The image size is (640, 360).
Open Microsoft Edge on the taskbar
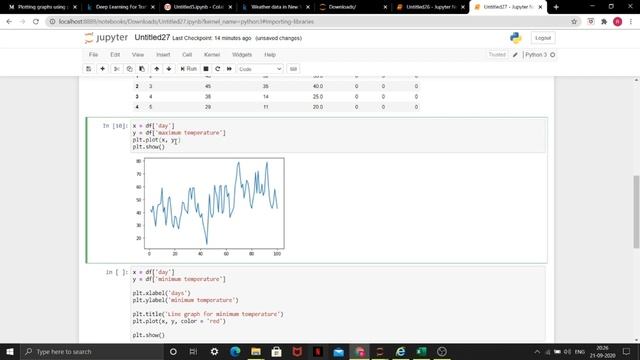tap(235, 351)
